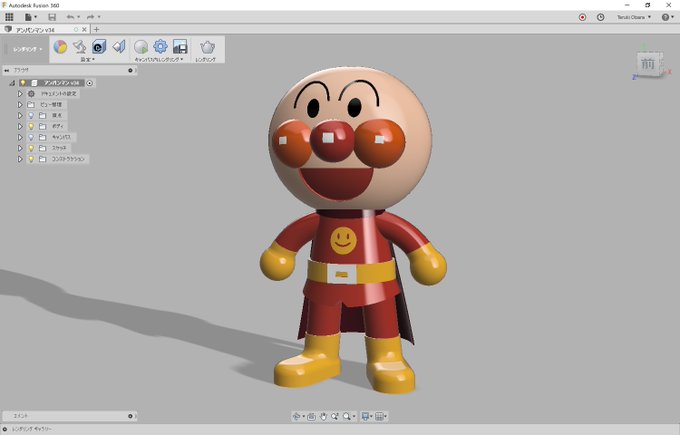Click the レンダリング label under teapot
The image size is (680, 435).
tap(206, 59)
